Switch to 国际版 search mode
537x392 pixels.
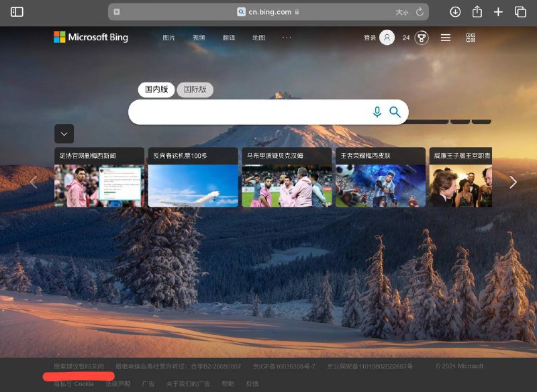tap(195, 89)
